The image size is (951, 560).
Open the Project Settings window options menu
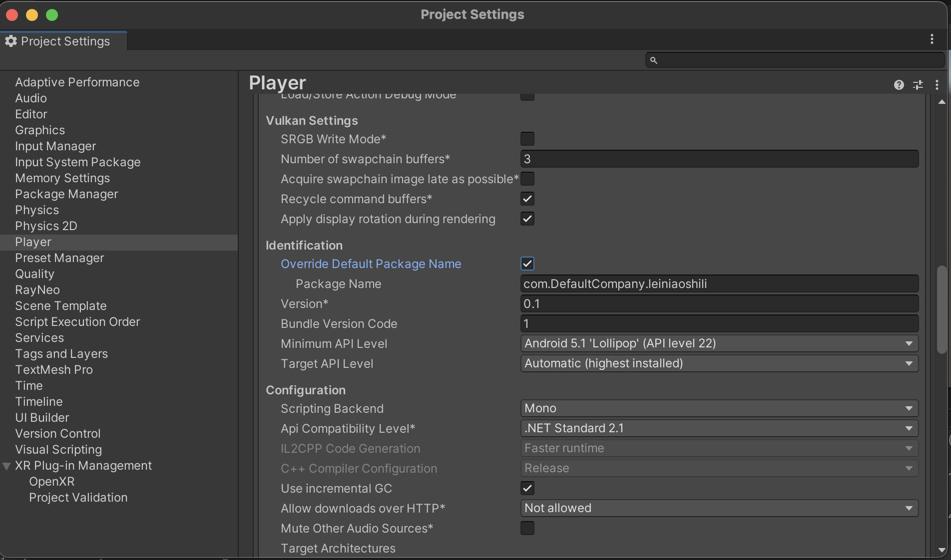click(932, 39)
